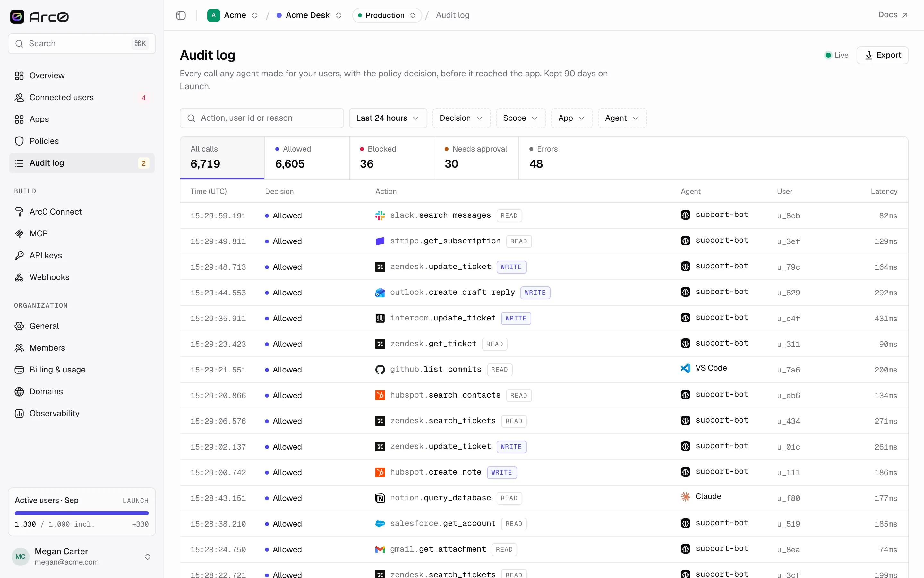Click the Outlook icon for create_draft_reply
The width and height of the screenshot is (924, 578).
click(x=380, y=293)
